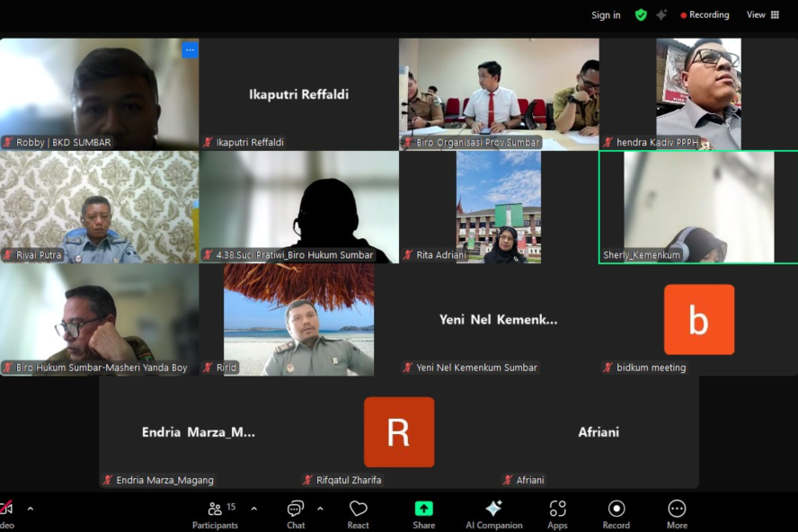Expand the video options caret

[x=30, y=509]
